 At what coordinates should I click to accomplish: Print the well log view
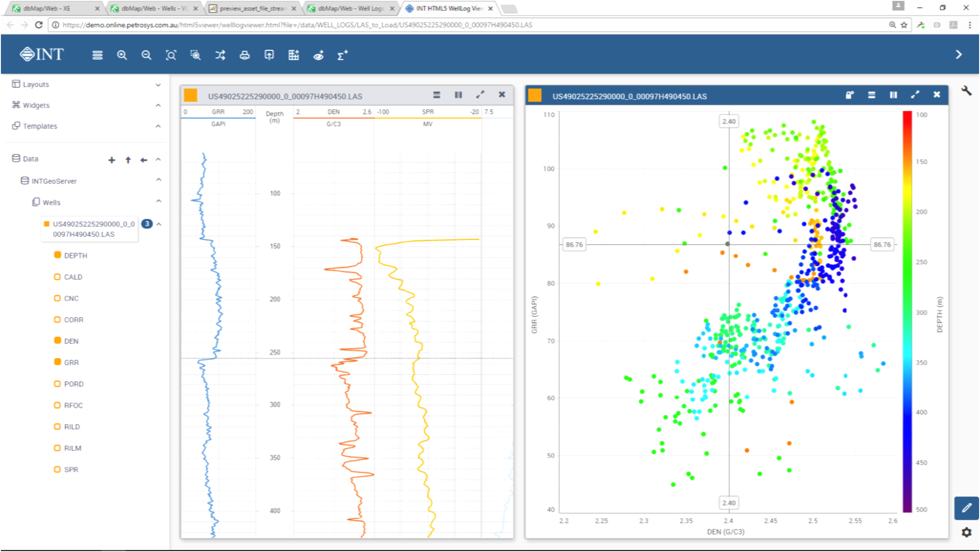click(x=245, y=55)
